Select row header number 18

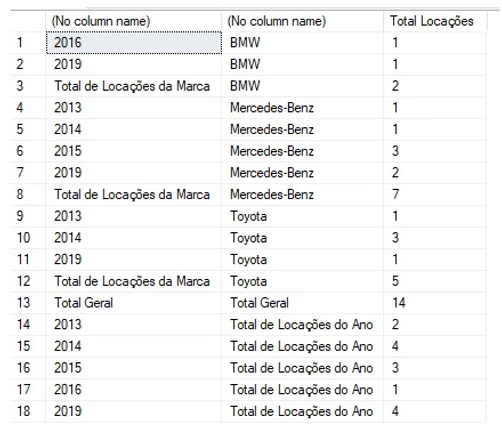point(28,411)
